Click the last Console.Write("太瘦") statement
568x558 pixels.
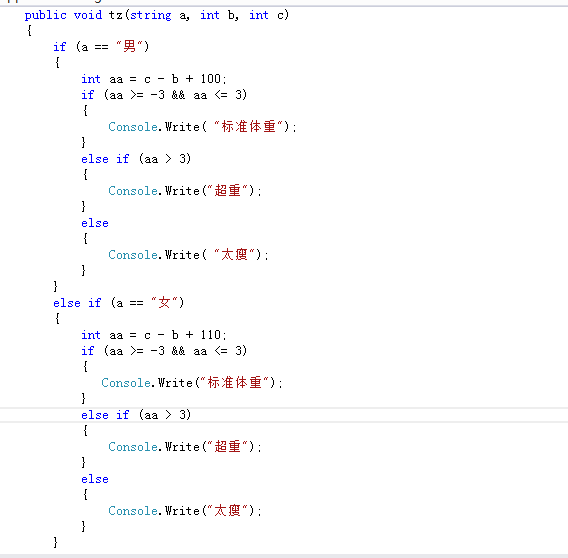coord(185,510)
